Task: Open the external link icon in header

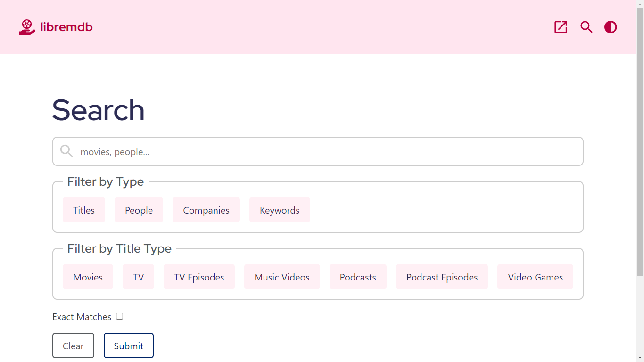Action: point(561,27)
